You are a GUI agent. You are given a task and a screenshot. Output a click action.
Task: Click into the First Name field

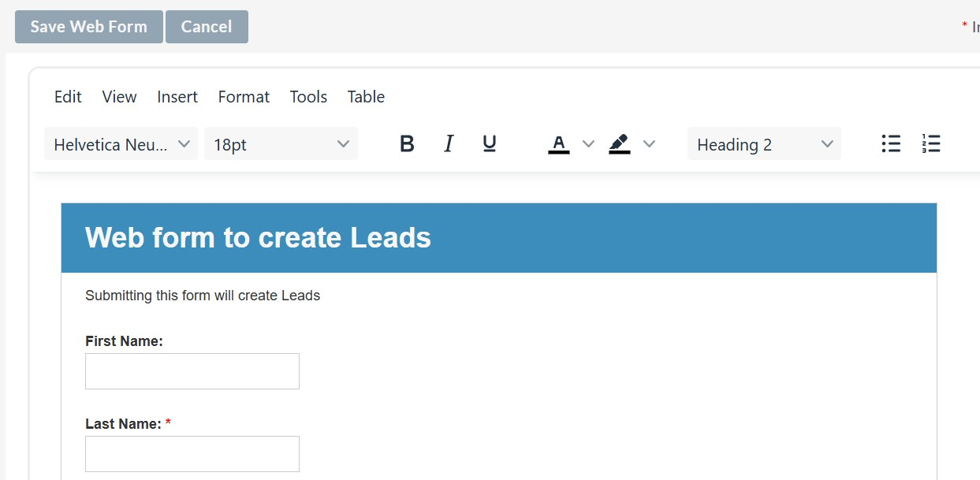pyautogui.click(x=192, y=371)
